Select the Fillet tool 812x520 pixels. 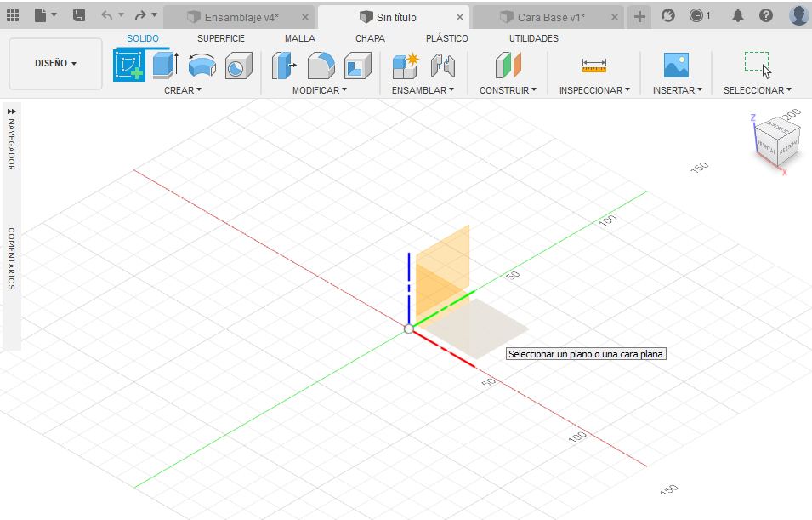tap(321, 66)
